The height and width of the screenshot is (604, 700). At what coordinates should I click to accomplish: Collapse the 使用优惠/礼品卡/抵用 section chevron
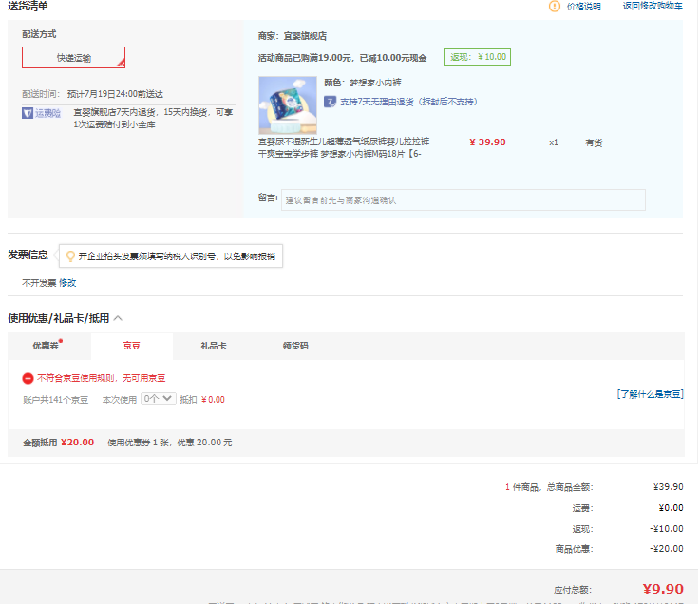point(118,318)
